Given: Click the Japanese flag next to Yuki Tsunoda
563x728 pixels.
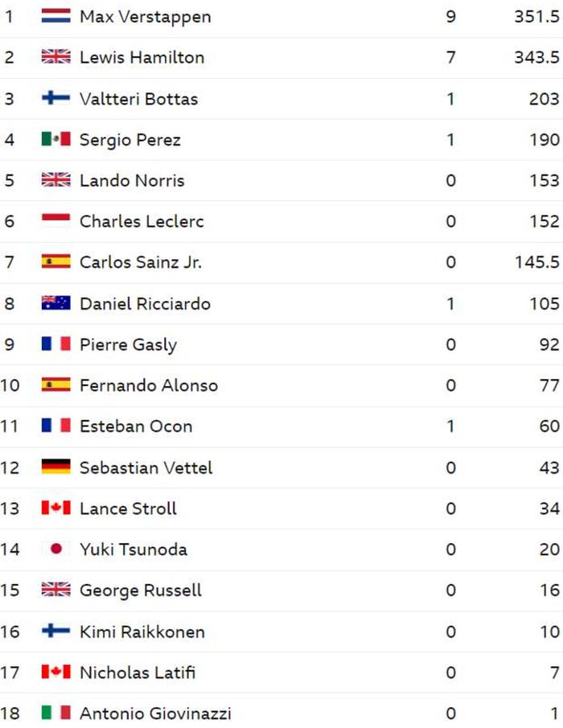Looking at the screenshot, I should (x=55, y=549).
